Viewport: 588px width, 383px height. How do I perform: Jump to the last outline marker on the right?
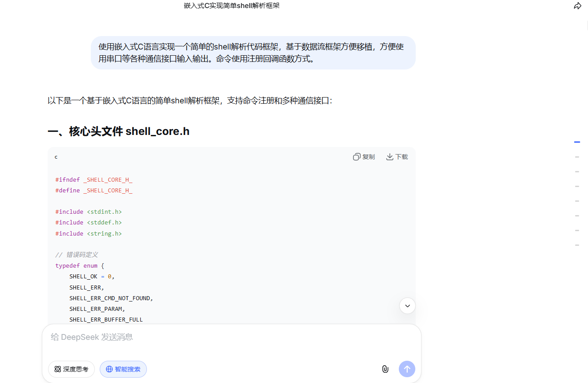point(577,245)
